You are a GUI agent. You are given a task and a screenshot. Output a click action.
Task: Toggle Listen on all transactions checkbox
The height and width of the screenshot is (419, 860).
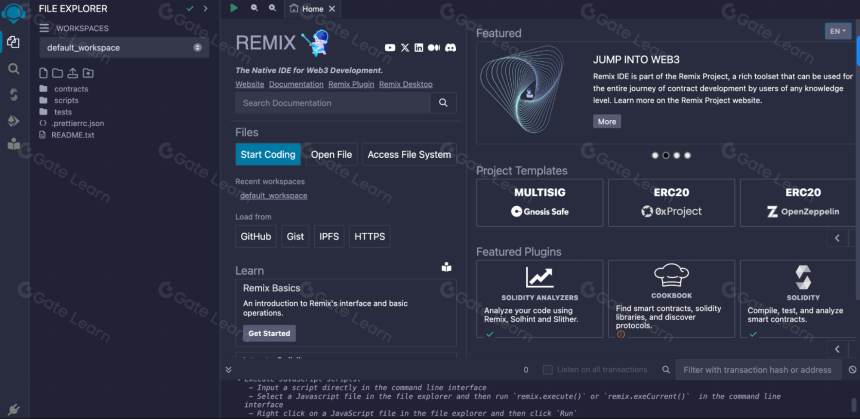coord(547,370)
